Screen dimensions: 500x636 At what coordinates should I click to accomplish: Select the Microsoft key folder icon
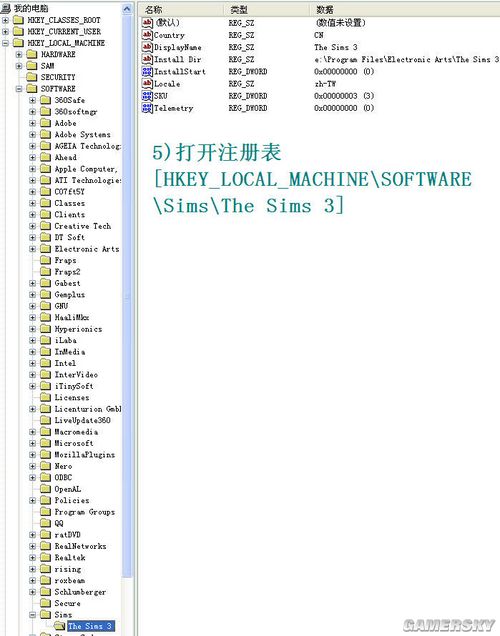tap(45, 443)
